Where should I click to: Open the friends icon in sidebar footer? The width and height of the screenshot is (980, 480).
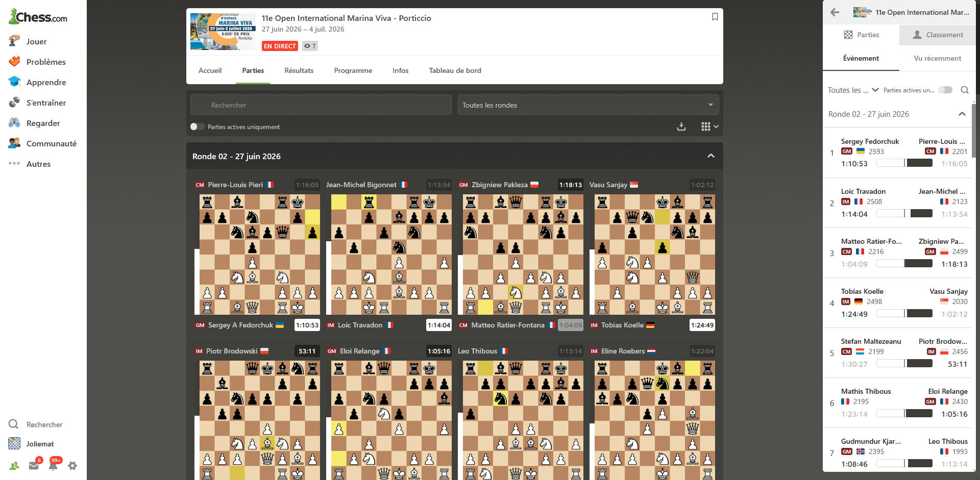coord(14,466)
